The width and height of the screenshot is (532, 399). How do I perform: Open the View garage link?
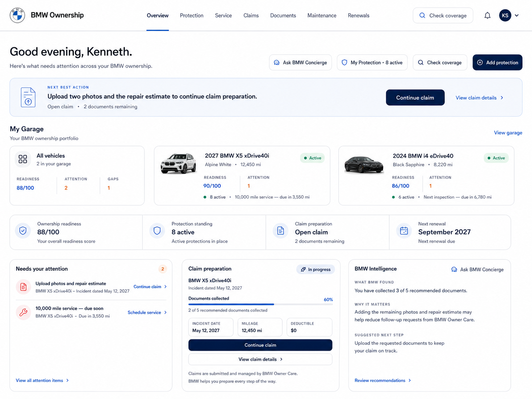(508, 133)
